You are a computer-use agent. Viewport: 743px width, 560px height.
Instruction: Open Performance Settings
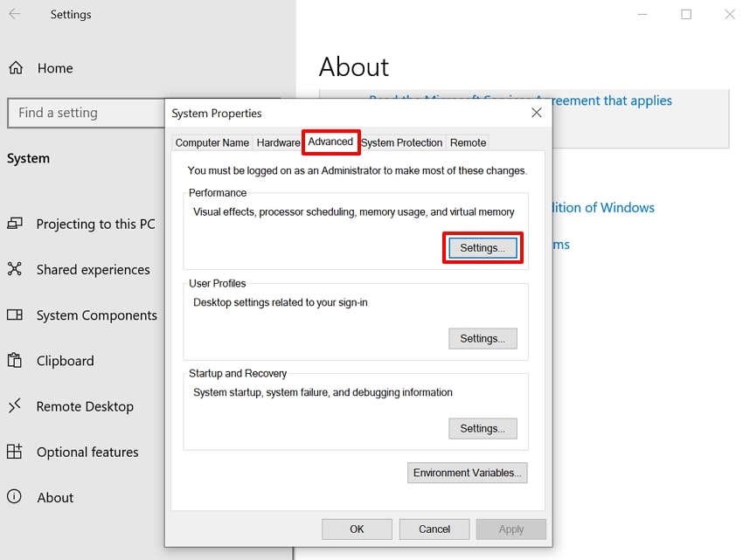pos(482,247)
